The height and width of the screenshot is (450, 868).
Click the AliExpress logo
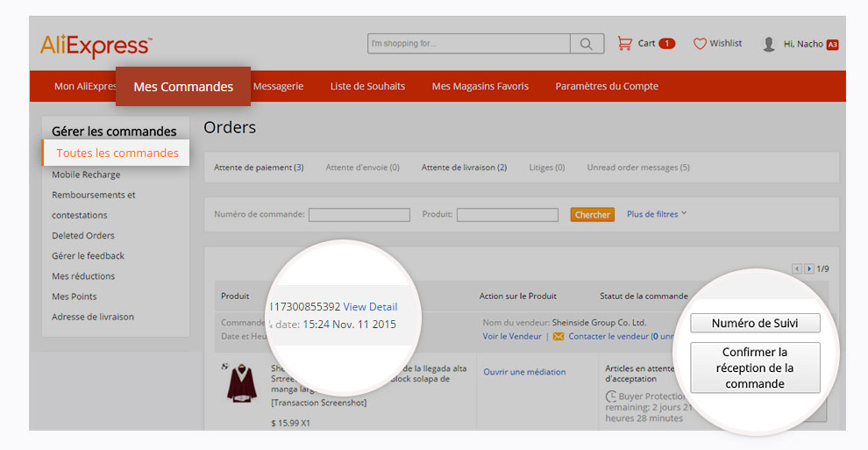pyautogui.click(x=96, y=46)
